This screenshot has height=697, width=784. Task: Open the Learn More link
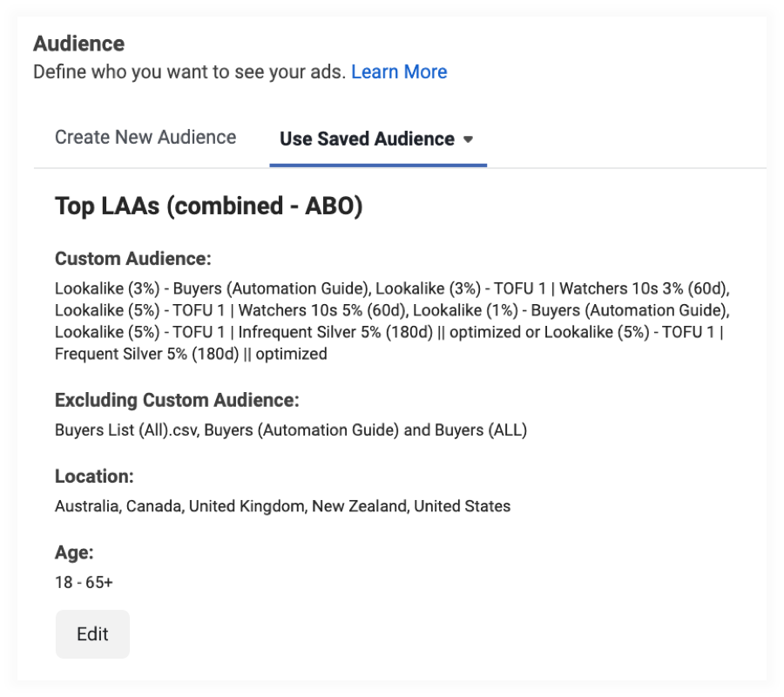[x=399, y=72]
